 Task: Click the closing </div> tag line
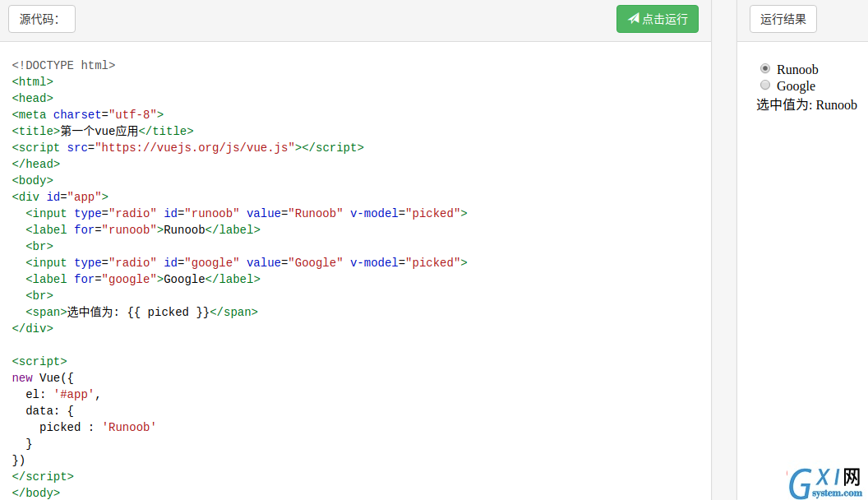(33, 328)
